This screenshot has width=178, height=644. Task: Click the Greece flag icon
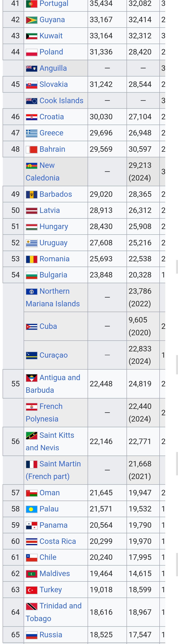pos(31,133)
